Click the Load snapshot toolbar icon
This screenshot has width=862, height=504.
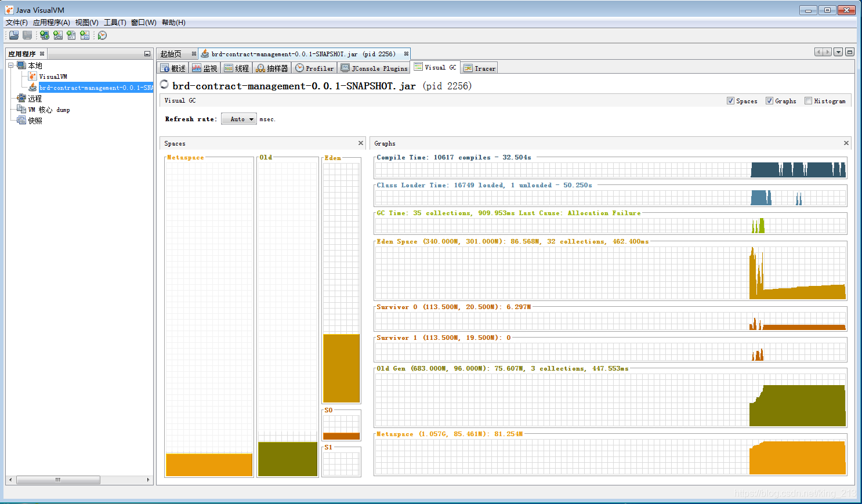click(14, 35)
